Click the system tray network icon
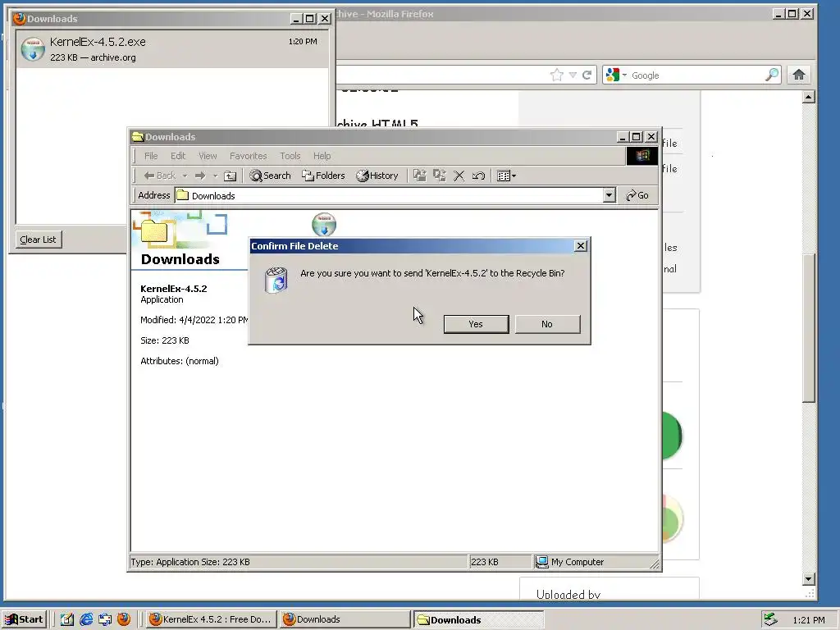840x630 pixels. point(770,619)
